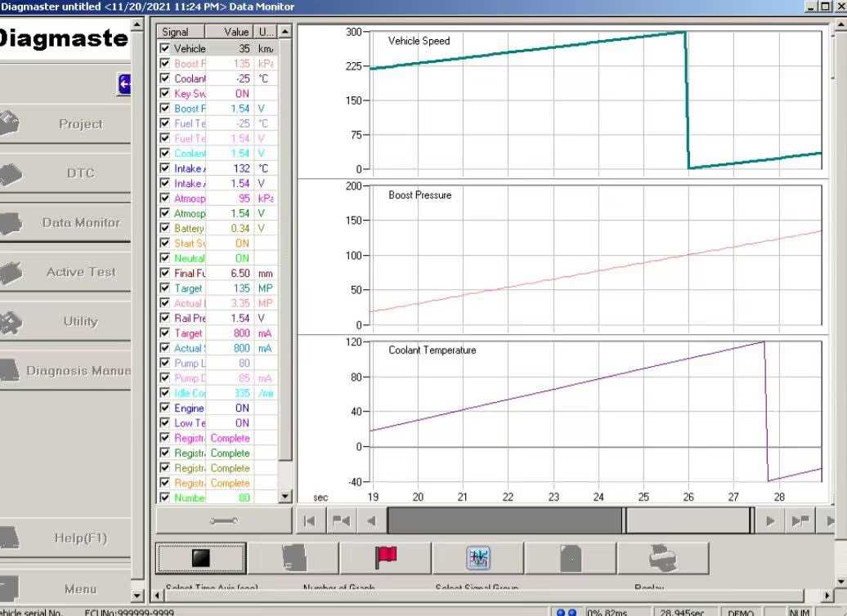This screenshot has width=847, height=616.
Task: Toggle the Key Switch signal checkbox
Action: [x=165, y=94]
